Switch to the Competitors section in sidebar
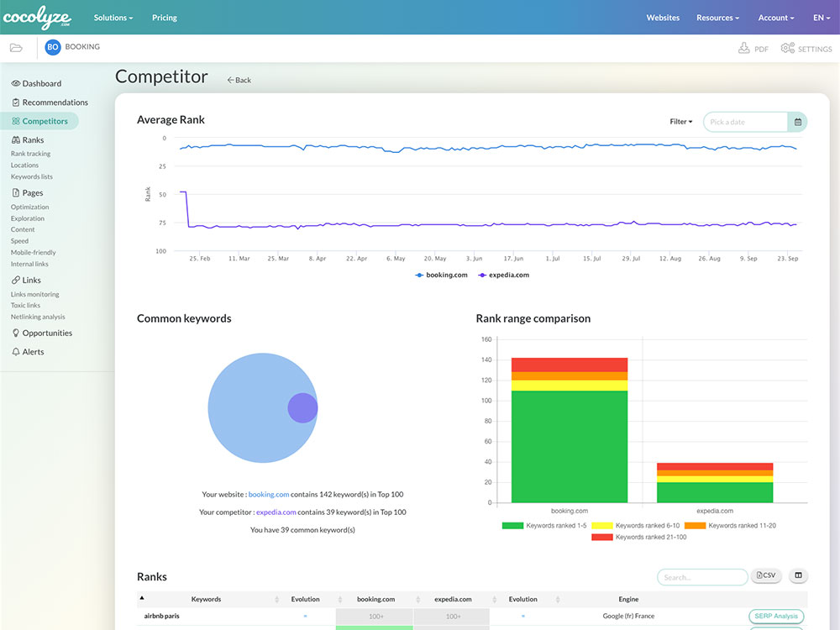The height and width of the screenshot is (630, 840). [x=46, y=121]
